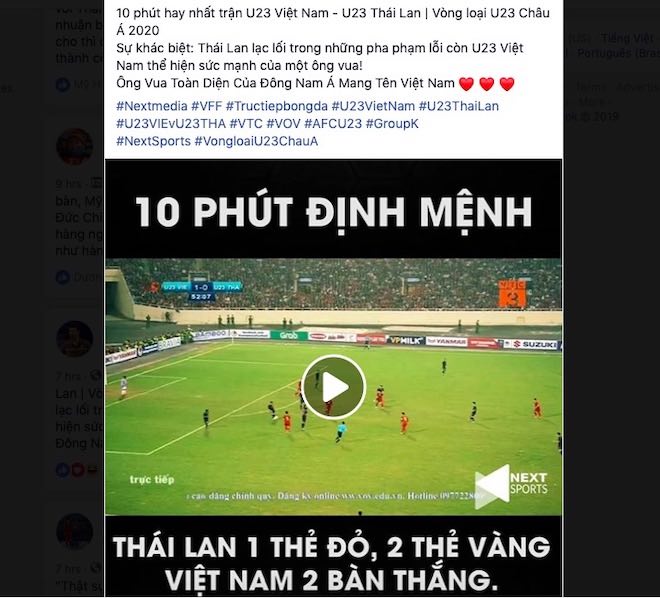Open the #Nextmedia hashtag
The image size is (660, 598).
tap(152, 106)
